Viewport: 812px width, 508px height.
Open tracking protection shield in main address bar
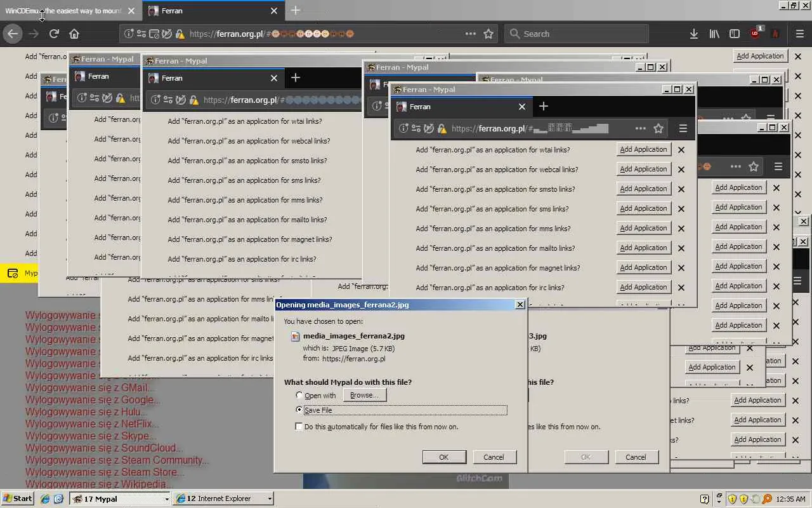click(167, 34)
